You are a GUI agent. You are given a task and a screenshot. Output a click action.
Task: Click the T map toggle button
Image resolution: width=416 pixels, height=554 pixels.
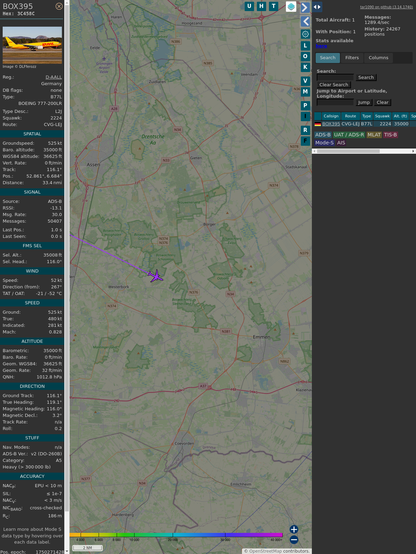pos(273,6)
